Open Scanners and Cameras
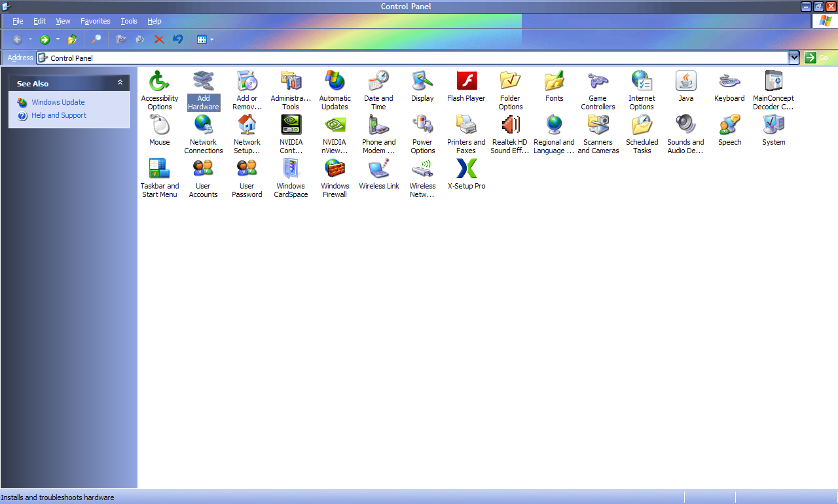This screenshot has height=504, width=838. [598, 134]
